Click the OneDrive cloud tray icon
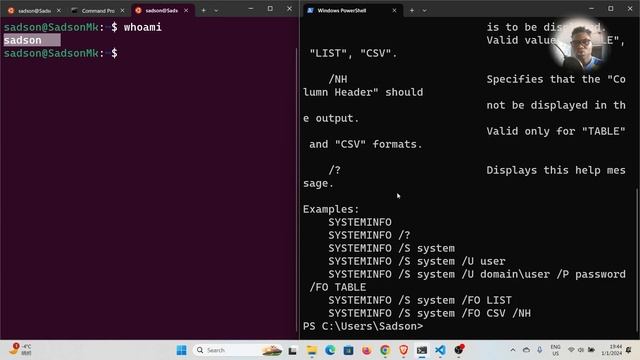Viewport: 640px width, 360px height. click(527, 350)
